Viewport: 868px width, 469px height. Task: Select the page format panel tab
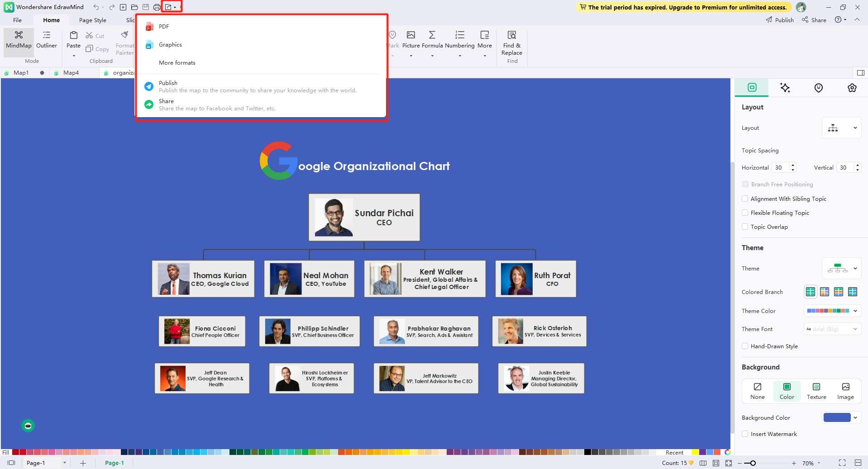click(752, 88)
